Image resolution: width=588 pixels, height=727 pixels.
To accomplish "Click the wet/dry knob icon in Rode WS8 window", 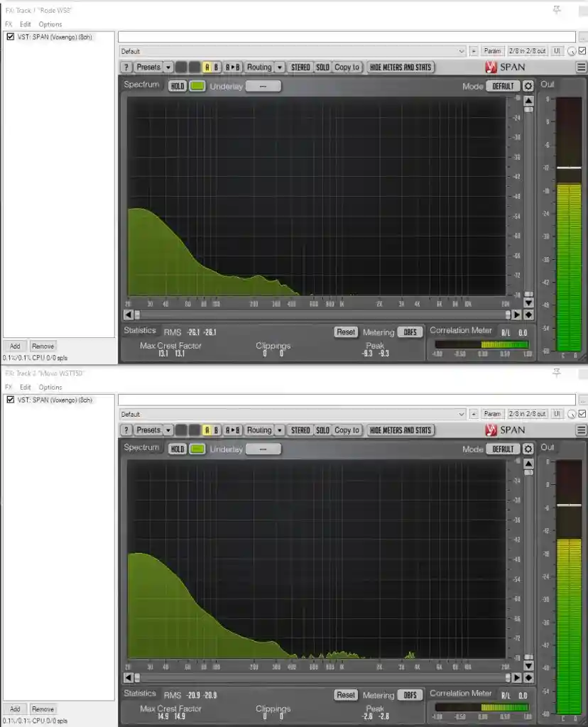I will point(572,51).
